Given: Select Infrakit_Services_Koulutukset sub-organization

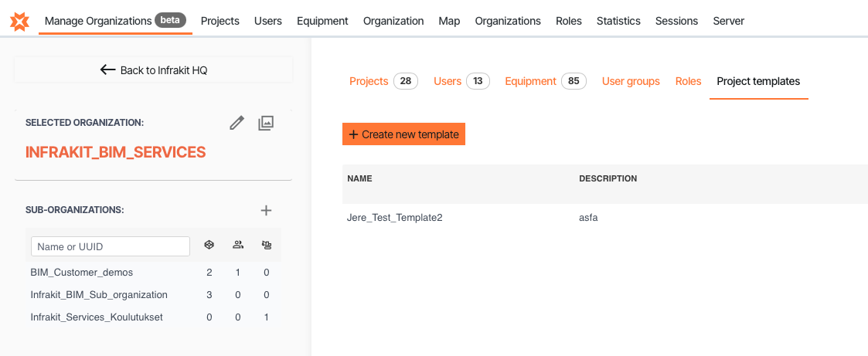Looking at the screenshot, I should point(97,317).
